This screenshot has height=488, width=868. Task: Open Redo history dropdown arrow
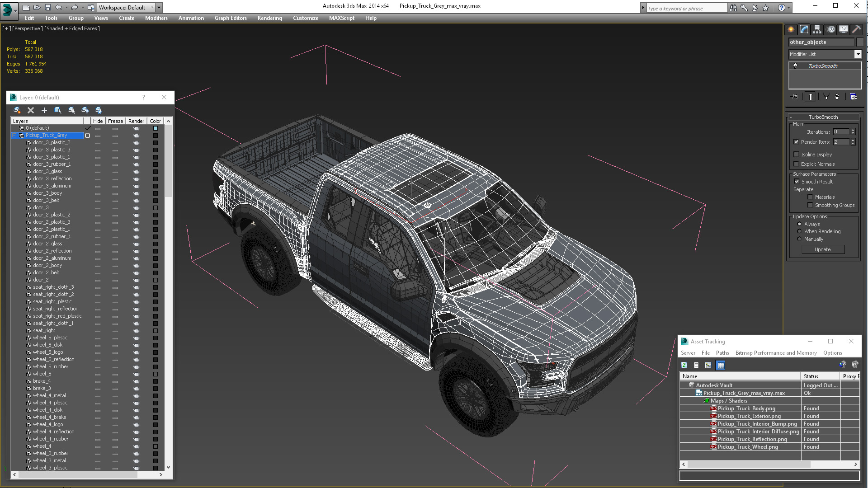click(83, 7)
